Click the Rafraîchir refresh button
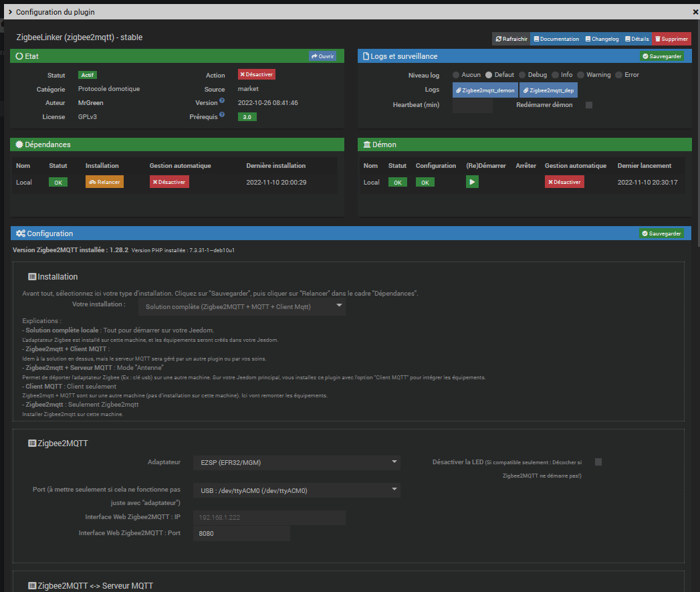 point(511,39)
